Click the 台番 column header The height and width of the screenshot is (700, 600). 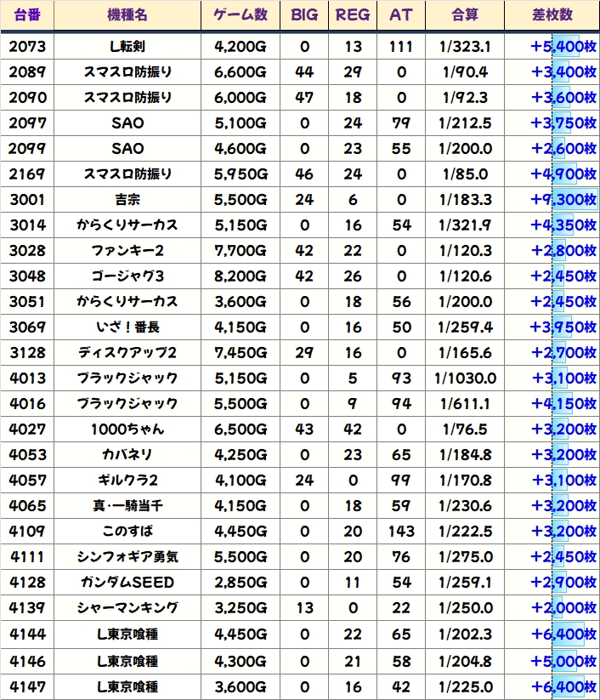27,15
